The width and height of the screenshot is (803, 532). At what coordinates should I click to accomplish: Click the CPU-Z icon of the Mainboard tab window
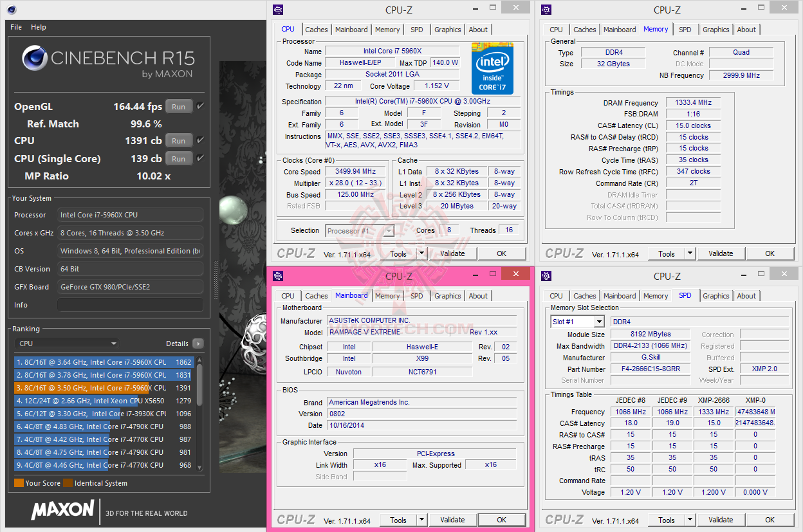coord(277,276)
